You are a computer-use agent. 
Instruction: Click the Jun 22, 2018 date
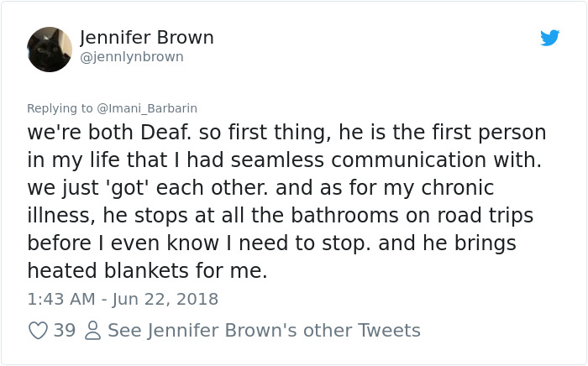(166, 299)
